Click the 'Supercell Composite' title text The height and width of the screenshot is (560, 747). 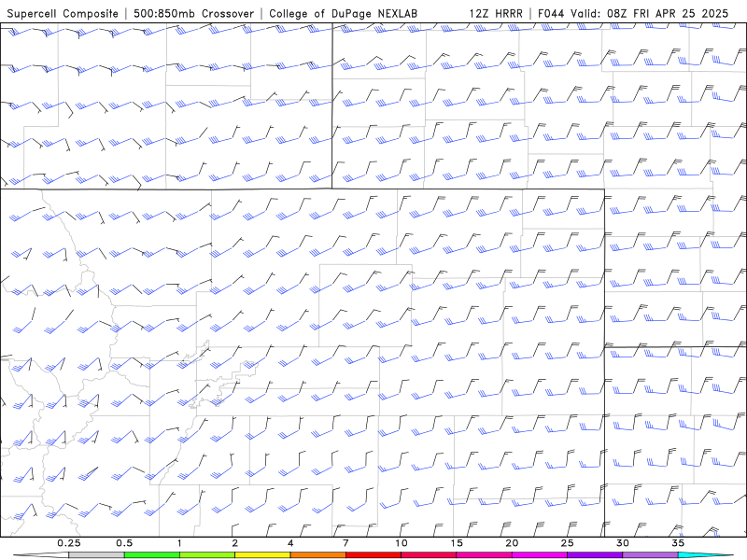(x=63, y=13)
